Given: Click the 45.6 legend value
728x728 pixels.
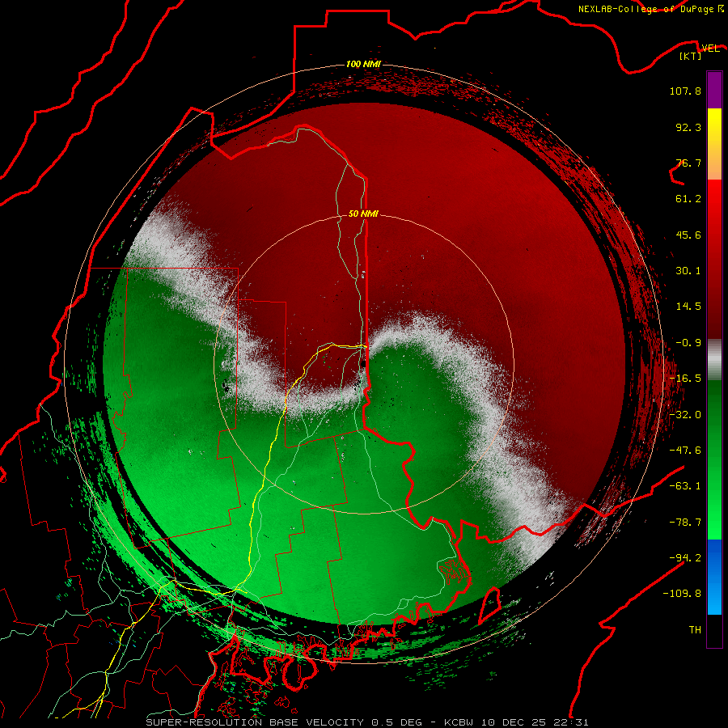Looking at the screenshot, I should [x=688, y=235].
